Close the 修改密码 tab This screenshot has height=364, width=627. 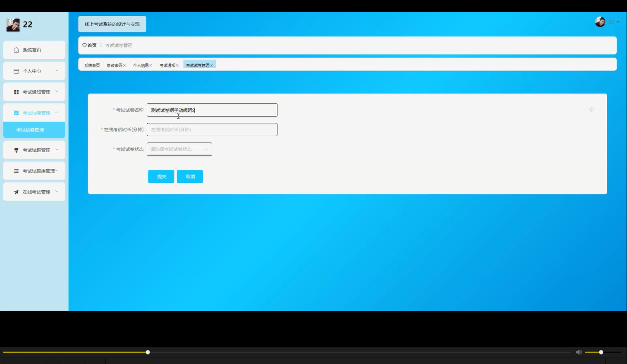pyautogui.click(x=124, y=65)
